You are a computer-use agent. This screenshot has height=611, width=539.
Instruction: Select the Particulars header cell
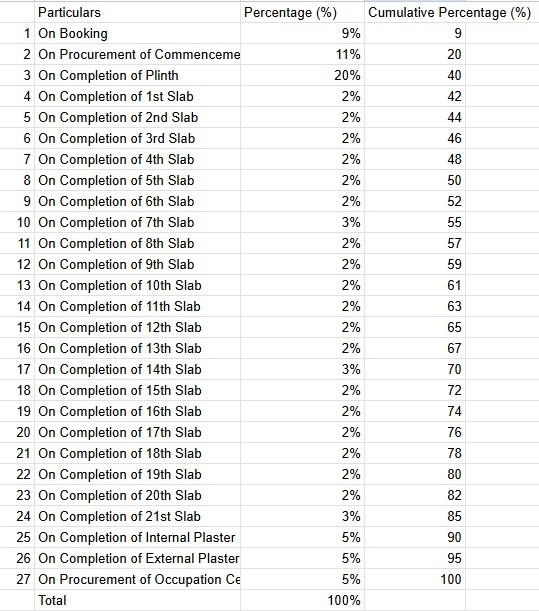(x=137, y=12)
